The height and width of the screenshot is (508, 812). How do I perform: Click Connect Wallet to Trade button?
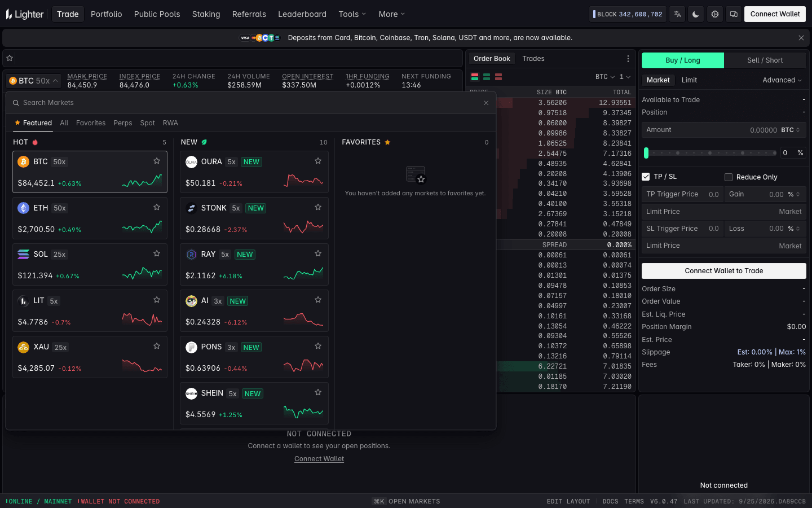[x=724, y=271]
